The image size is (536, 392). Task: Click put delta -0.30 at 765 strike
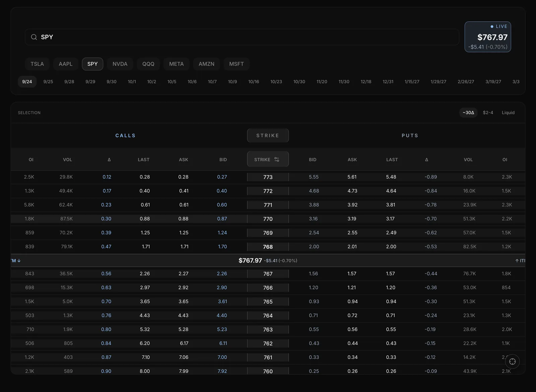[431, 302]
